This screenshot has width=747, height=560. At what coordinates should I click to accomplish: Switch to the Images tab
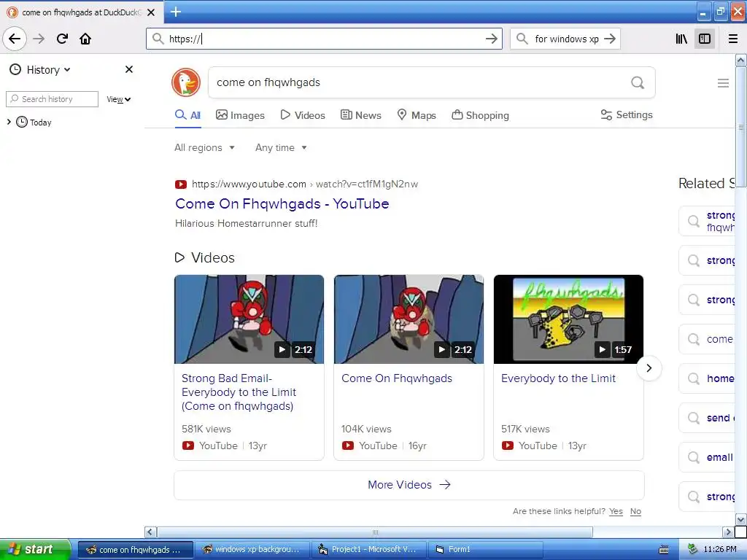[x=240, y=115]
